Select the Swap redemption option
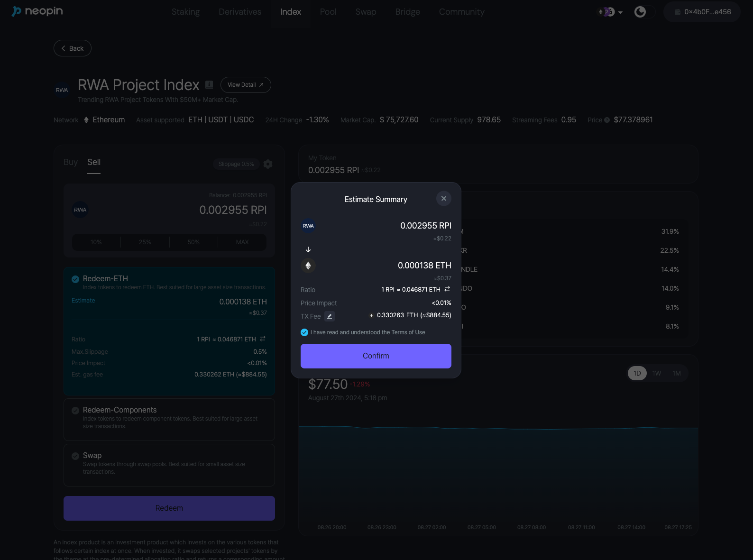Screen dimensions: 753x560 75,456
